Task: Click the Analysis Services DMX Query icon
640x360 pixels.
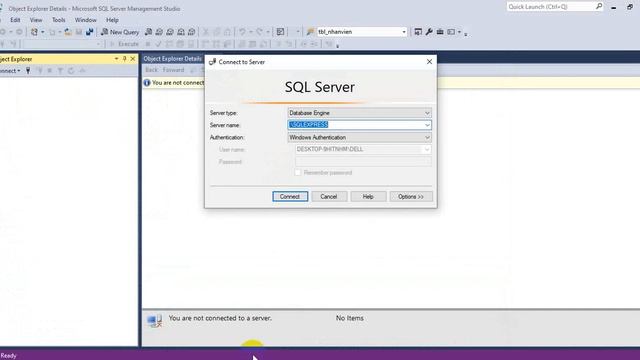Action: coord(170,32)
